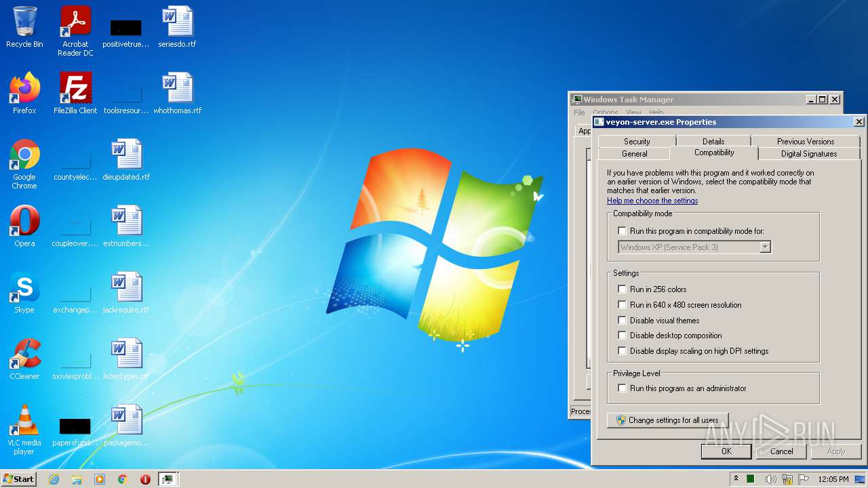The height and width of the screenshot is (488, 868).
Task: Select the positivetrue desktop file icon
Action: tap(126, 31)
